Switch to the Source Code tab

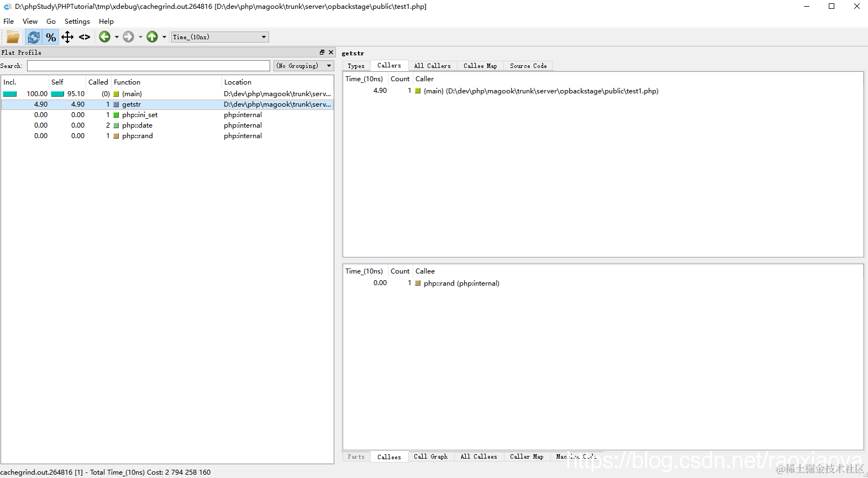click(x=528, y=66)
